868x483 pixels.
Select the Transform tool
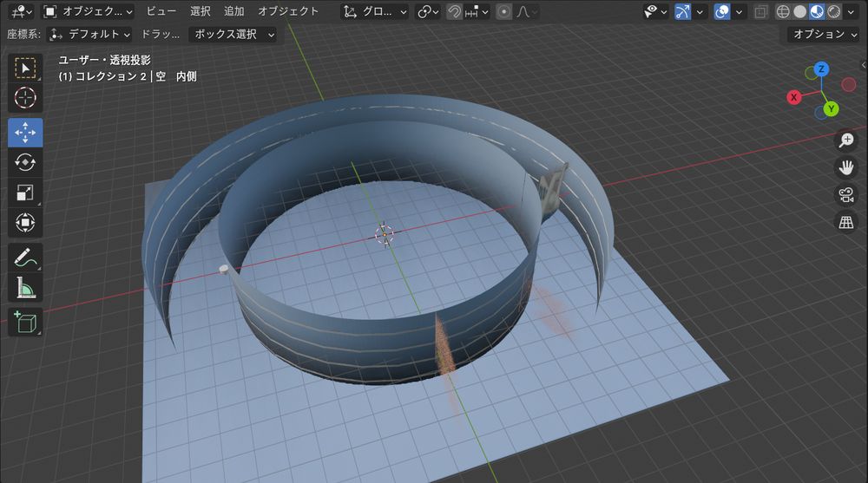(25, 222)
